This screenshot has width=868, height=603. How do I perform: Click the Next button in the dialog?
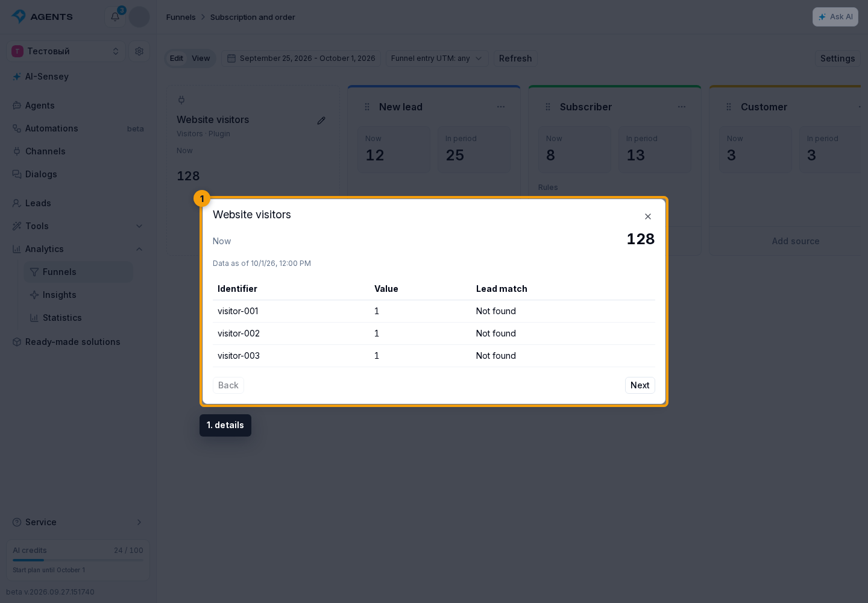click(x=640, y=385)
